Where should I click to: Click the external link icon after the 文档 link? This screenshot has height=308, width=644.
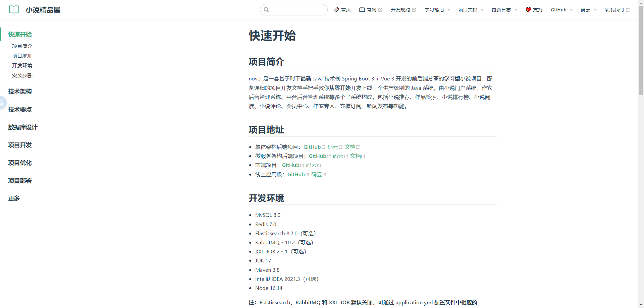358,146
